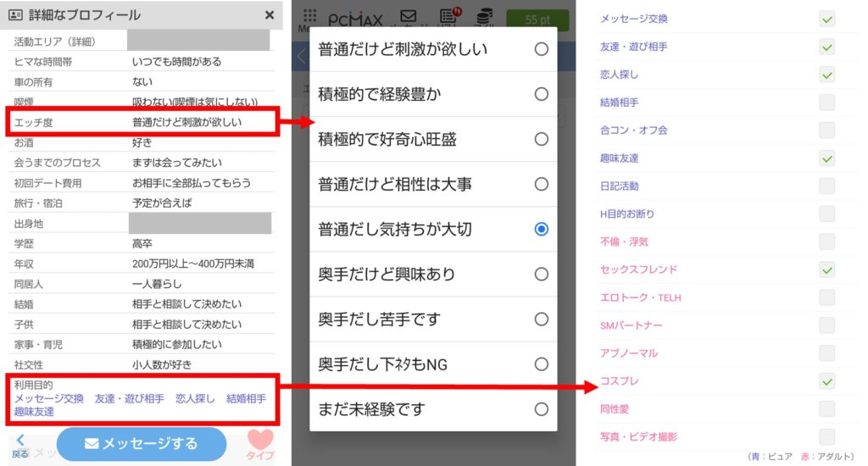This screenshot has height=466, width=868.
Task: Open the envelope messages icon in header
Action: [x=408, y=16]
